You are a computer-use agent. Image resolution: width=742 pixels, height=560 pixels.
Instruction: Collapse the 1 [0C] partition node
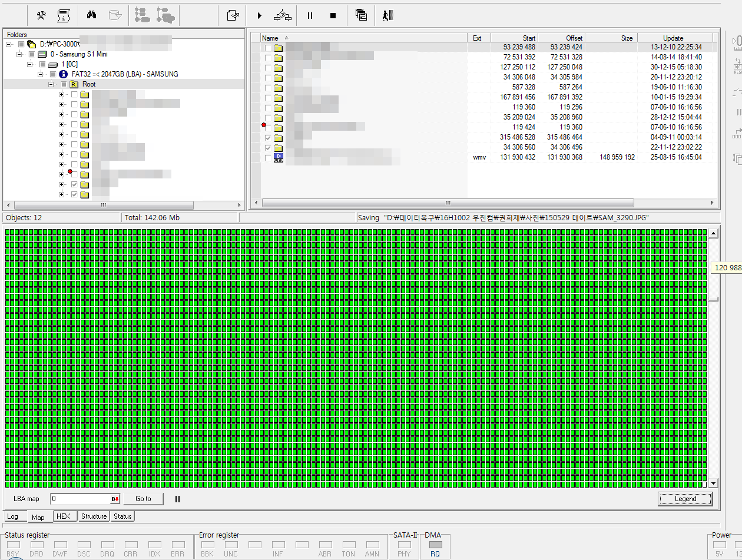[29, 64]
